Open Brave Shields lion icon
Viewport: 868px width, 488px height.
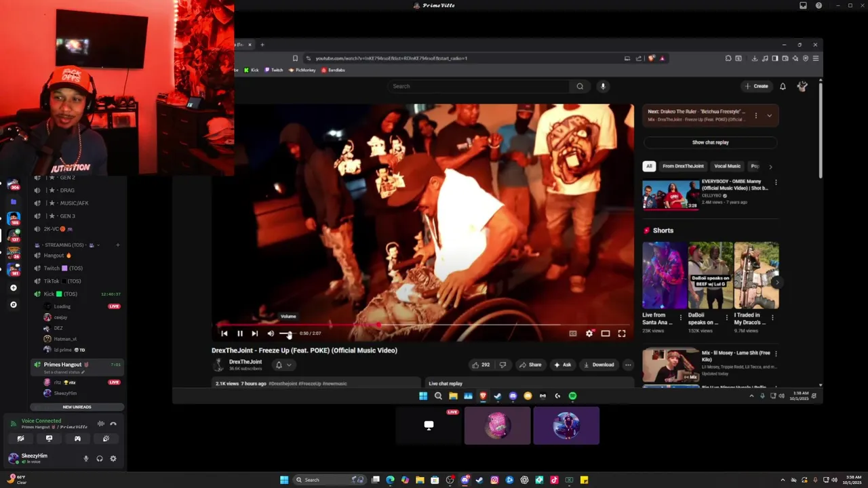pyautogui.click(x=652, y=58)
